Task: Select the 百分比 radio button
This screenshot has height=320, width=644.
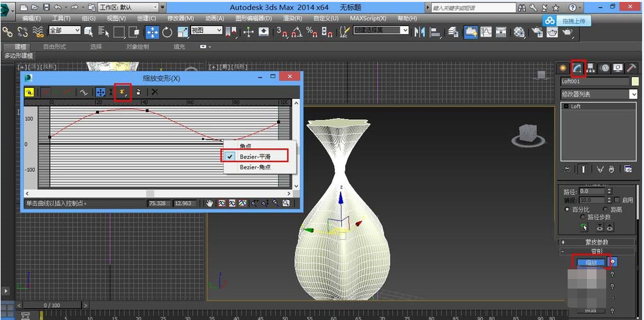Action: (x=567, y=209)
